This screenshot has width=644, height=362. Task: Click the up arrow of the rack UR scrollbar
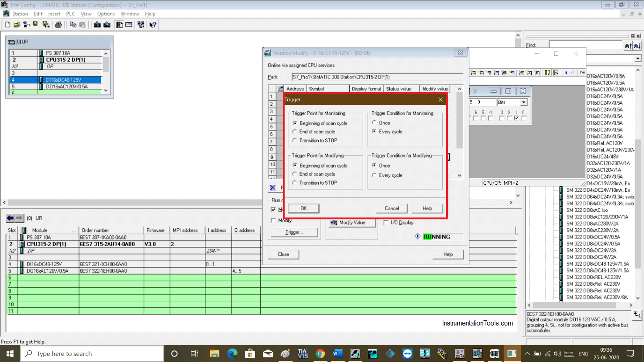coord(106,53)
